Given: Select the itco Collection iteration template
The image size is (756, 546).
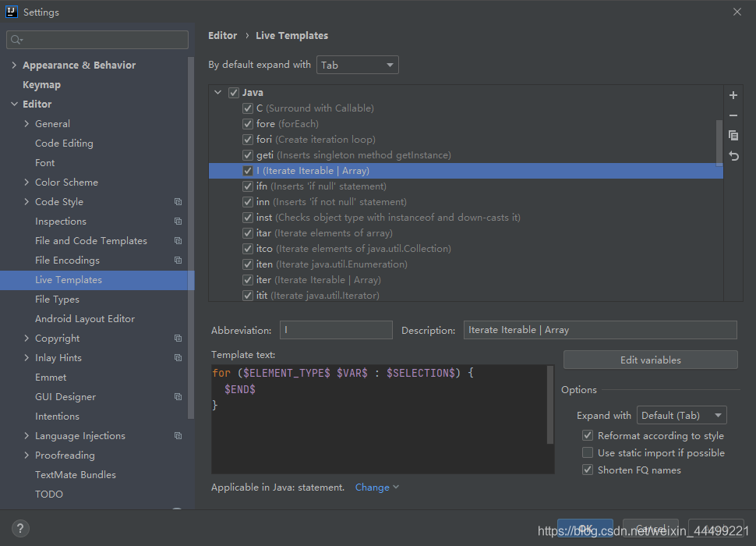Looking at the screenshot, I should click(466, 249).
